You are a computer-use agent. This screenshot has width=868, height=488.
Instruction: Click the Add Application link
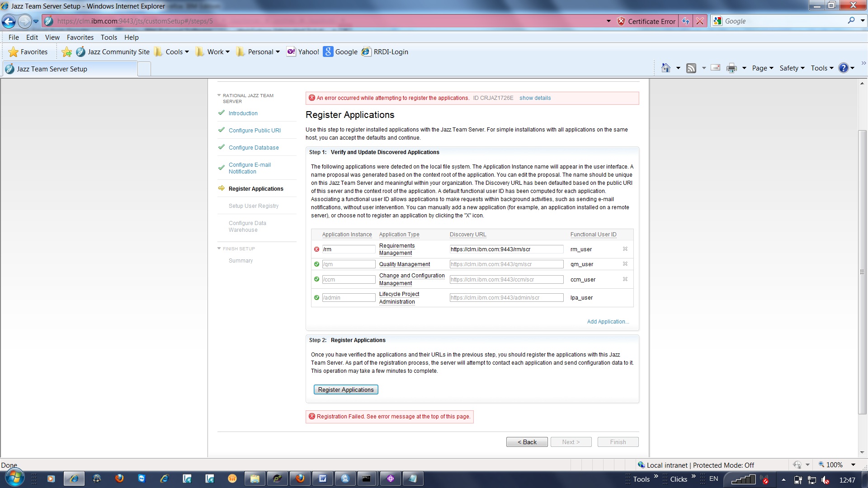point(608,322)
